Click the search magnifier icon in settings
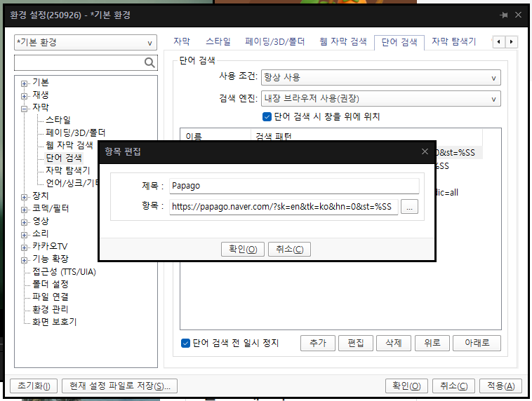This screenshot has height=401, width=532. coord(149,62)
